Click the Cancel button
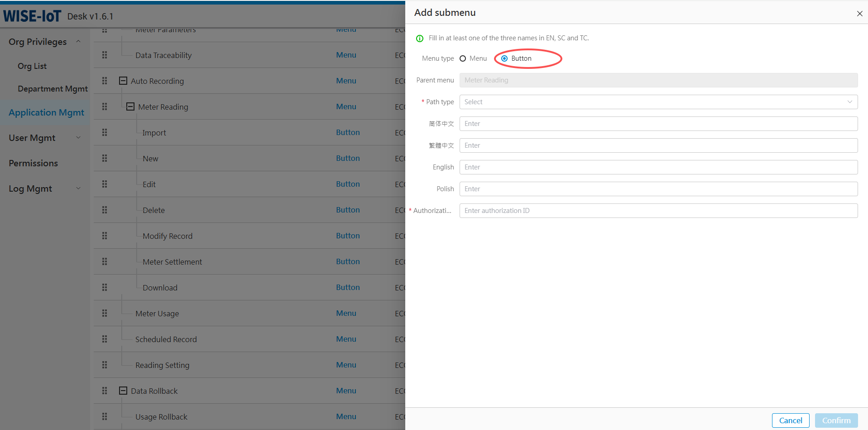Viewport: 868px width, 430px height. [x=790, y=420]
